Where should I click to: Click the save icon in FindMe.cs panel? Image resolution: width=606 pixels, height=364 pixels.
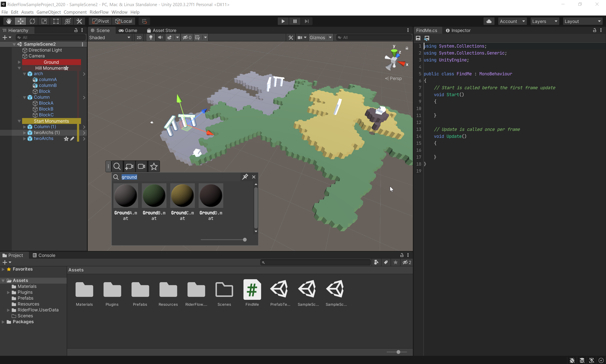click(418, 38)
